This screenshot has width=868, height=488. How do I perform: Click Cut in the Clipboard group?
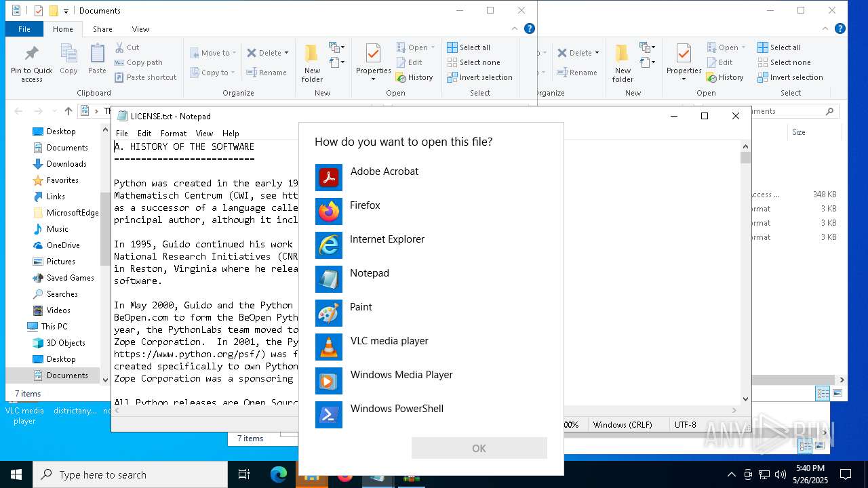point(127,47)
